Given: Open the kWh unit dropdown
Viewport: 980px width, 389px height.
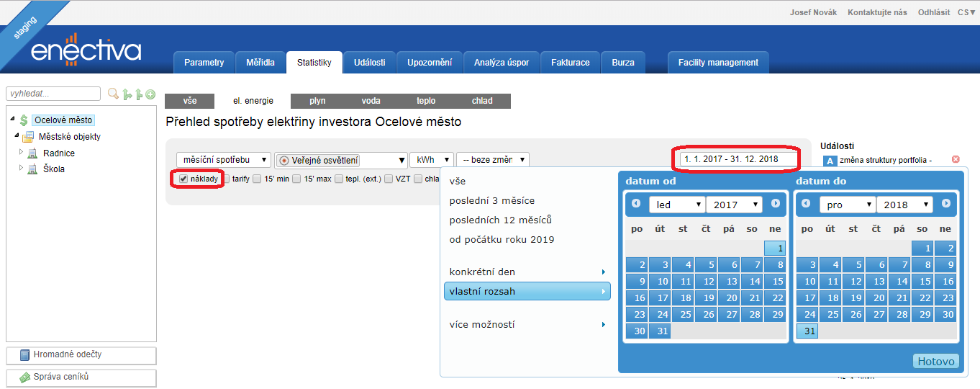Looking at the screenshot, I should [431, 160].
